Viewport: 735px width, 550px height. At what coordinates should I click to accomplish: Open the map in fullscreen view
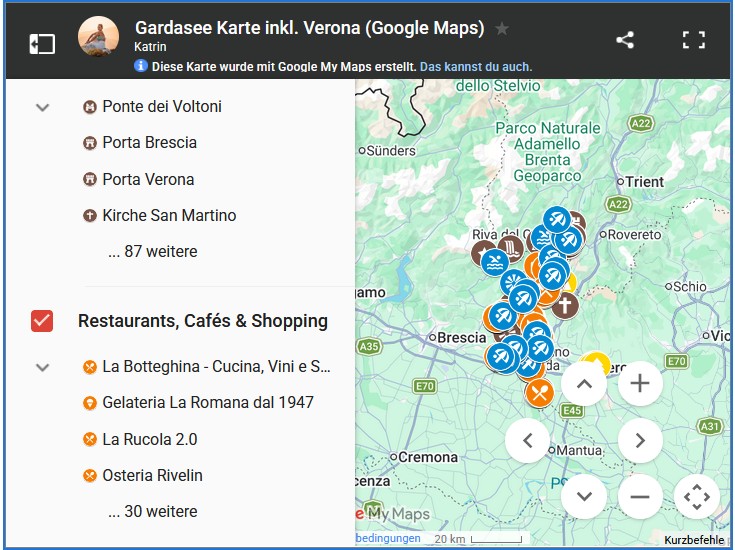694,40
